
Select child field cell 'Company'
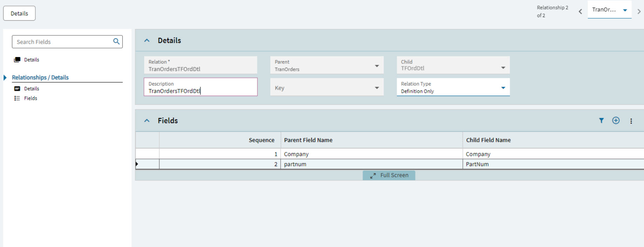click(x=553, y=154)
